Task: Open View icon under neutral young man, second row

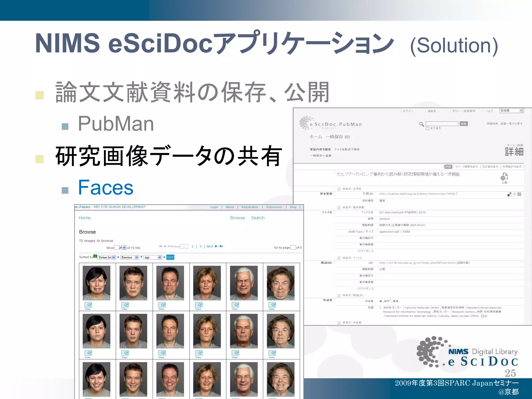Action: tap(125, 353)
